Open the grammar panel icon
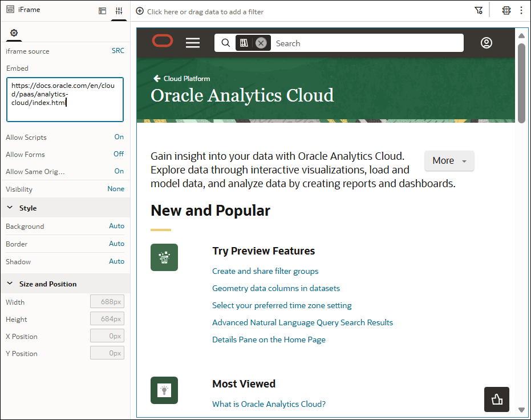The height and width of the screenshot is (420, 531). click(x=102, y=11)
